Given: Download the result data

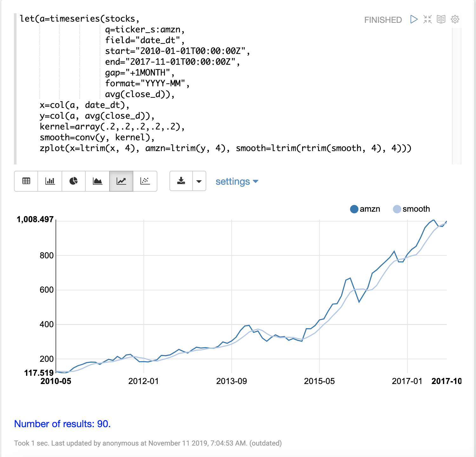Looking at the screenshot, I should pos(181,181).
